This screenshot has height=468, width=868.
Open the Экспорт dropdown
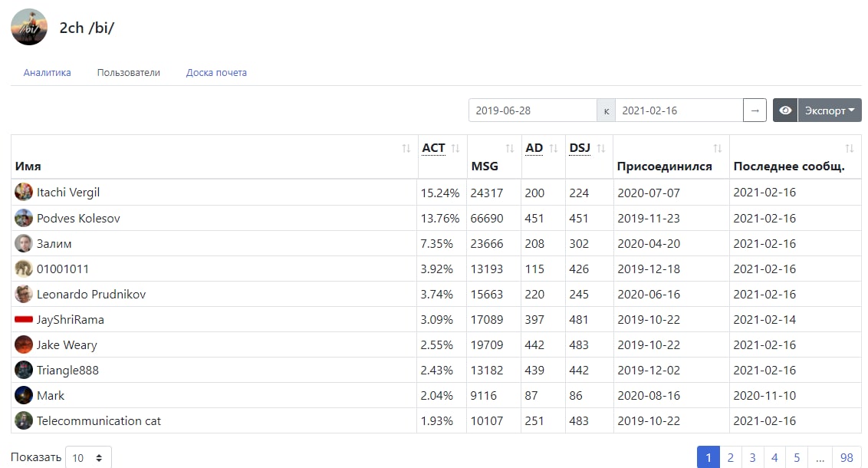point(830,110)
